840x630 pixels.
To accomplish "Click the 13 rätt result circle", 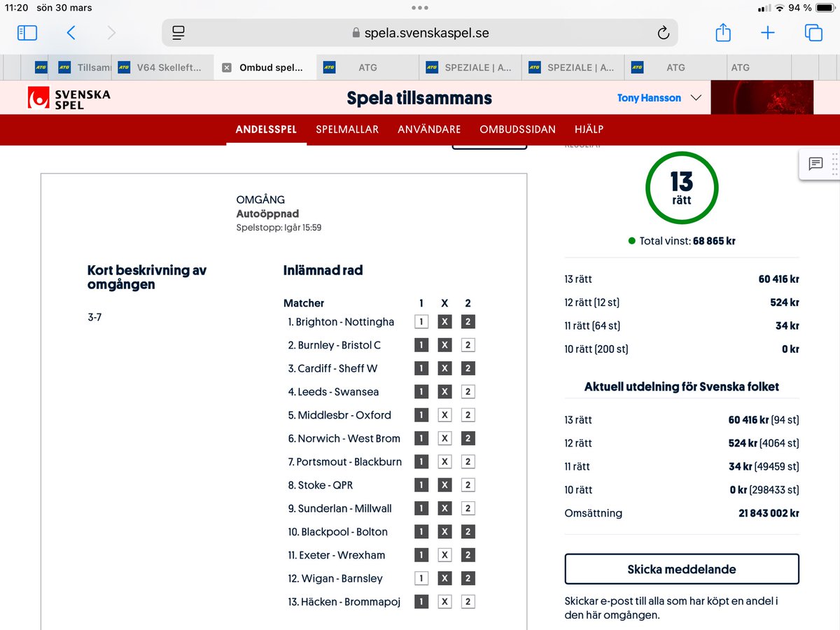I will (682, 188).
